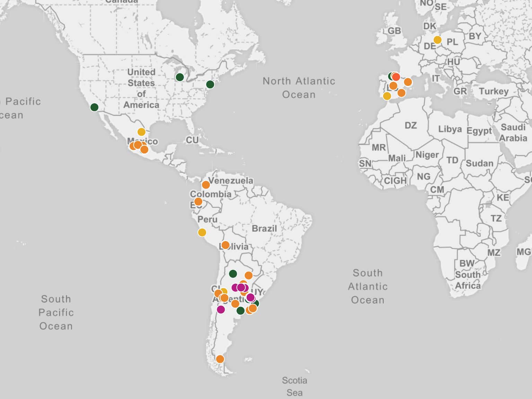The image size is (532, 399).
Task: Click the dark green marker near the Great Lakes
Action: [x=179, y=77]
